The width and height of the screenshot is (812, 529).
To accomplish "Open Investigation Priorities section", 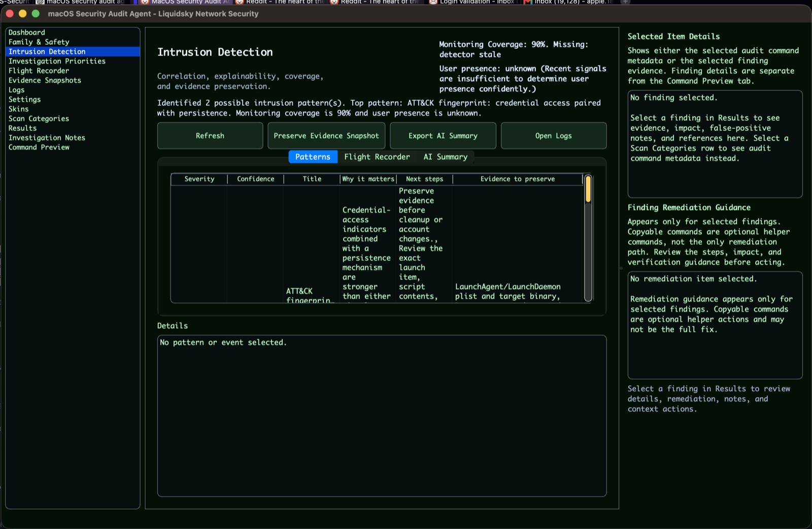I will (73, 61).
